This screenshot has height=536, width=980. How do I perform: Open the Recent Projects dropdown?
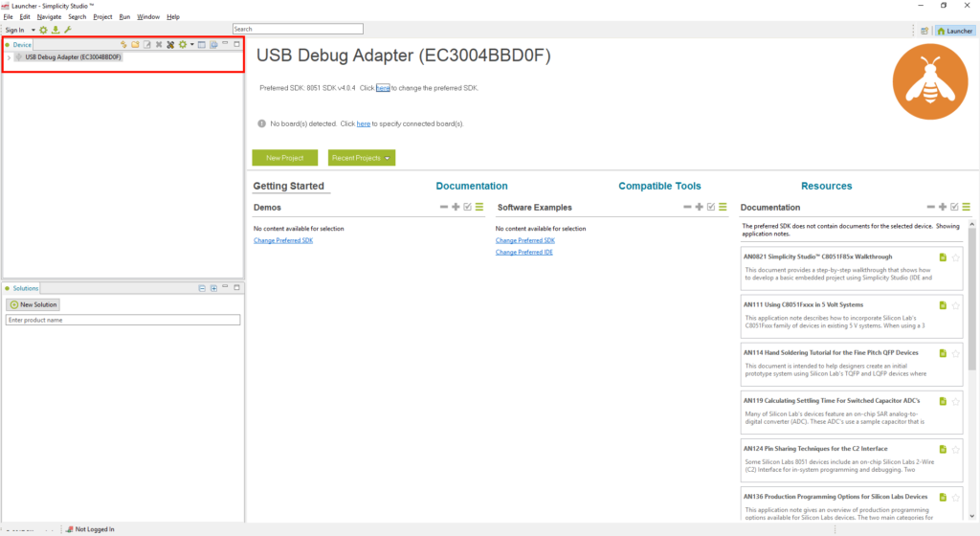pyautogui.click(x=361, y=158)
